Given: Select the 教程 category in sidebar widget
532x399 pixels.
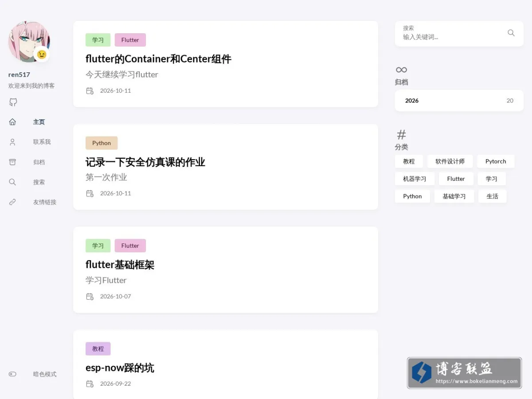Looking at the screenshot, I should [409, 161].
